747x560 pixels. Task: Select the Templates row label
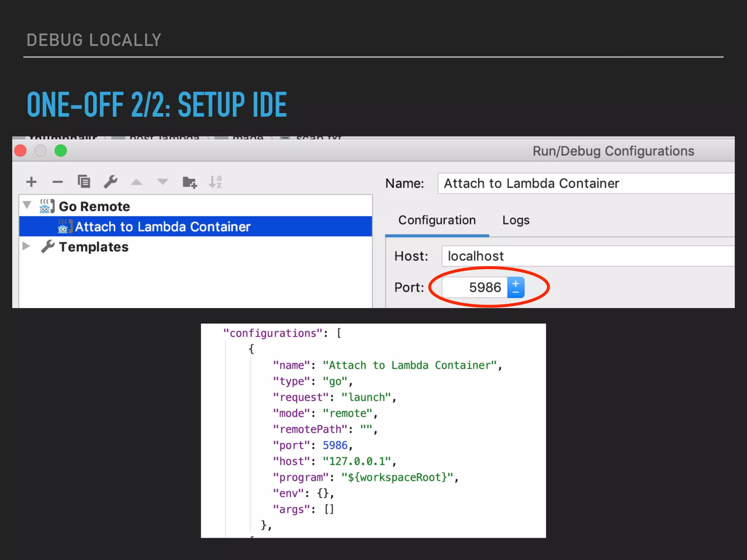click(x=94, y=247)
